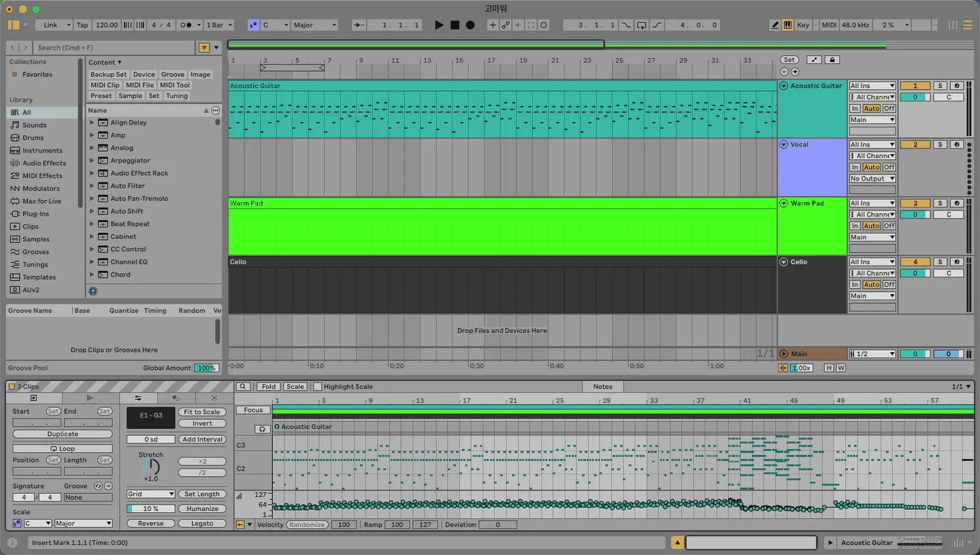The width and height of the screenshot is (980, 555).
Task: Toggle the top-bar Scale Mode button
Action: click(x=253, y=25)
